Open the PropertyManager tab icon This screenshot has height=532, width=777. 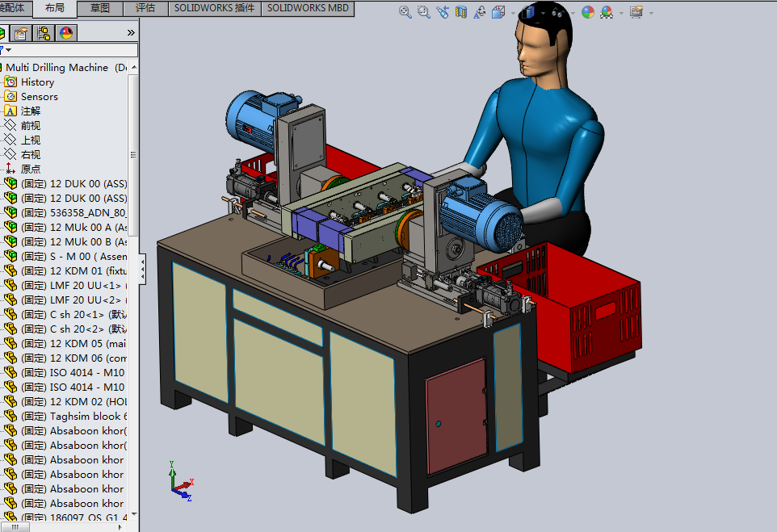click(21, 33)
